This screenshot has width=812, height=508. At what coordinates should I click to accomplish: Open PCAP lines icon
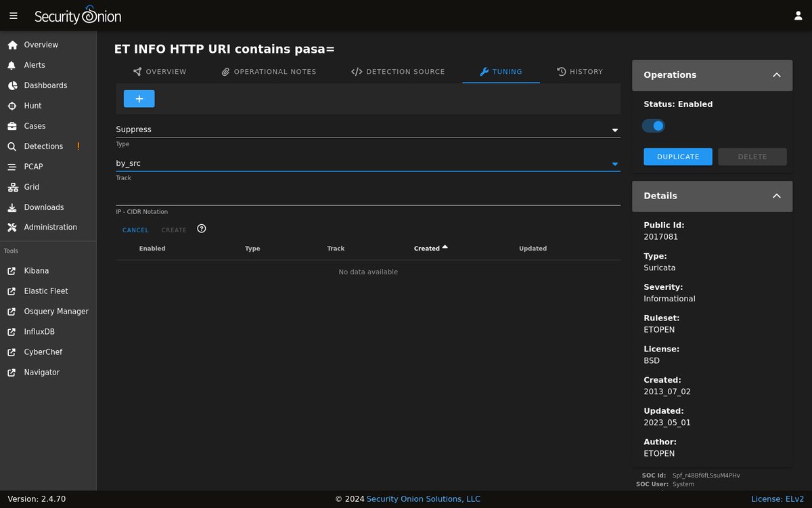pos(12,167)
